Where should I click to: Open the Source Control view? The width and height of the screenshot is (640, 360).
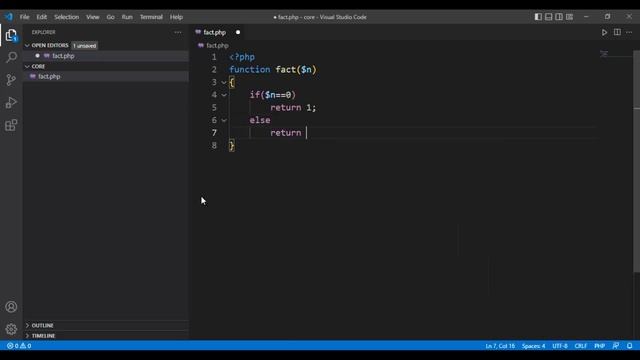coord(11,80)
